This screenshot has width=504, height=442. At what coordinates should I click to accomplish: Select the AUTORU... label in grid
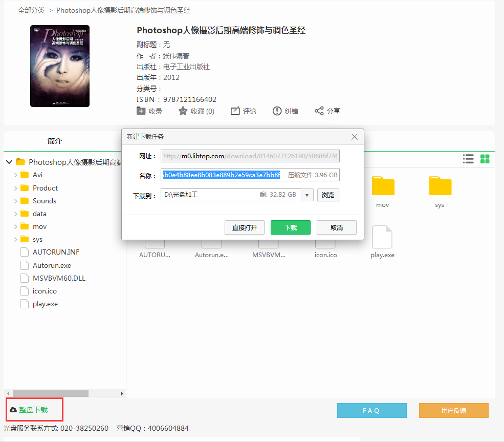[155, 255]
